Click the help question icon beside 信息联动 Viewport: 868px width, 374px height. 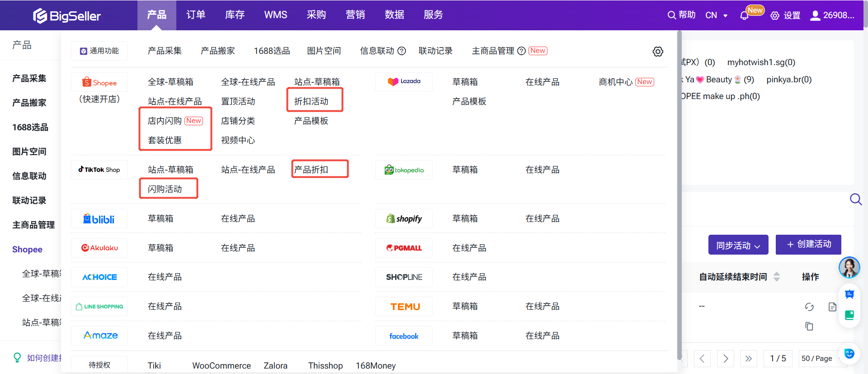[401, 51]
